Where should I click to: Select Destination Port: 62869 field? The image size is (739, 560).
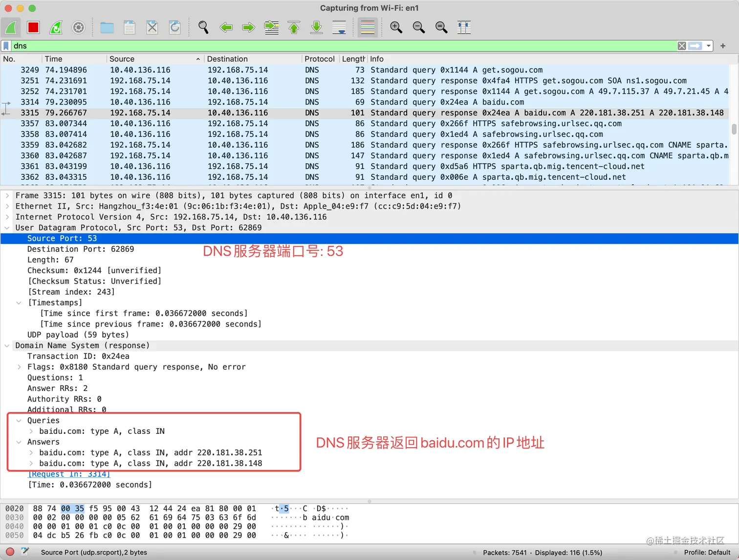[81, 249]
